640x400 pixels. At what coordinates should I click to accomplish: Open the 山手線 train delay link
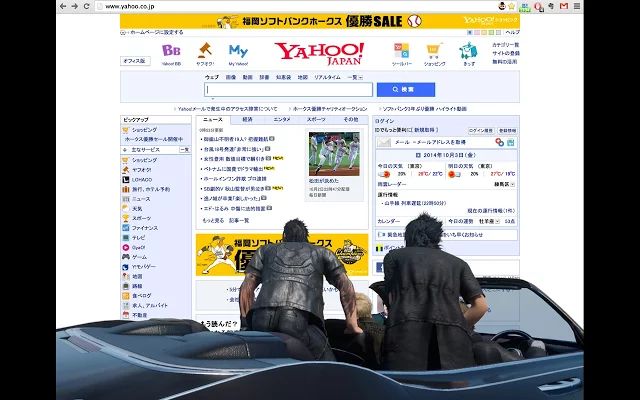pos(415,203)
